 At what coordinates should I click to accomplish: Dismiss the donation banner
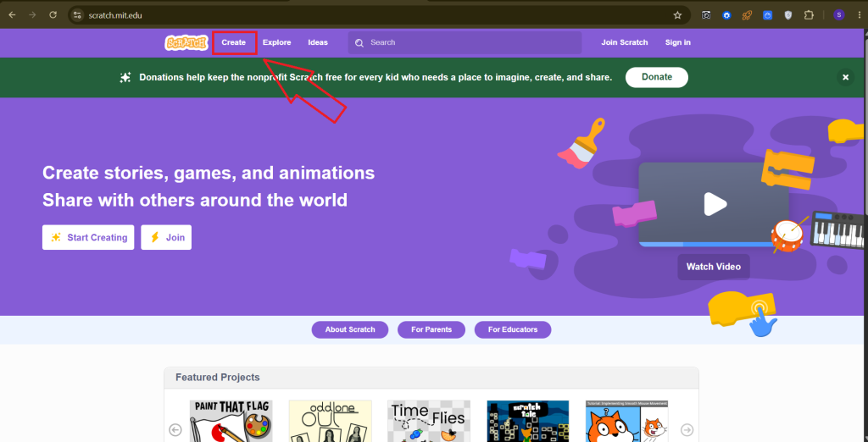(845, 77)
